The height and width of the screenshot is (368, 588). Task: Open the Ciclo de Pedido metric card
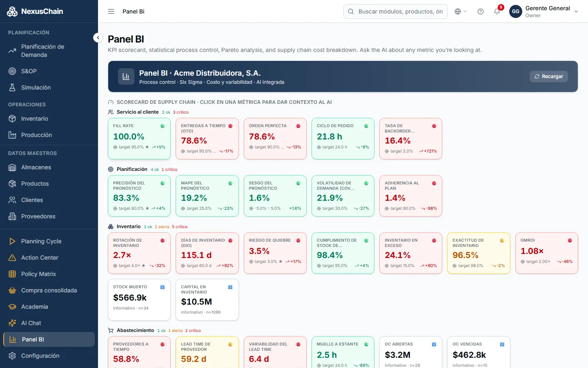click(x=343, y=139)
